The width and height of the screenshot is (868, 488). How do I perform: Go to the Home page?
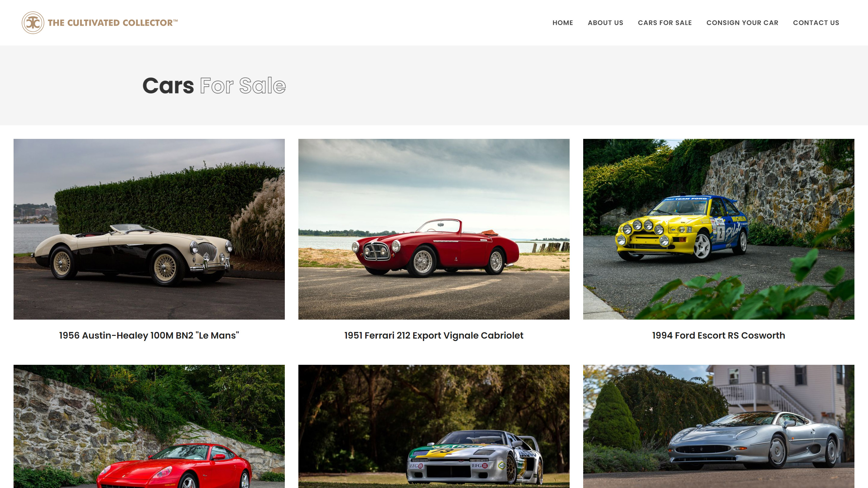coord(562,23)
